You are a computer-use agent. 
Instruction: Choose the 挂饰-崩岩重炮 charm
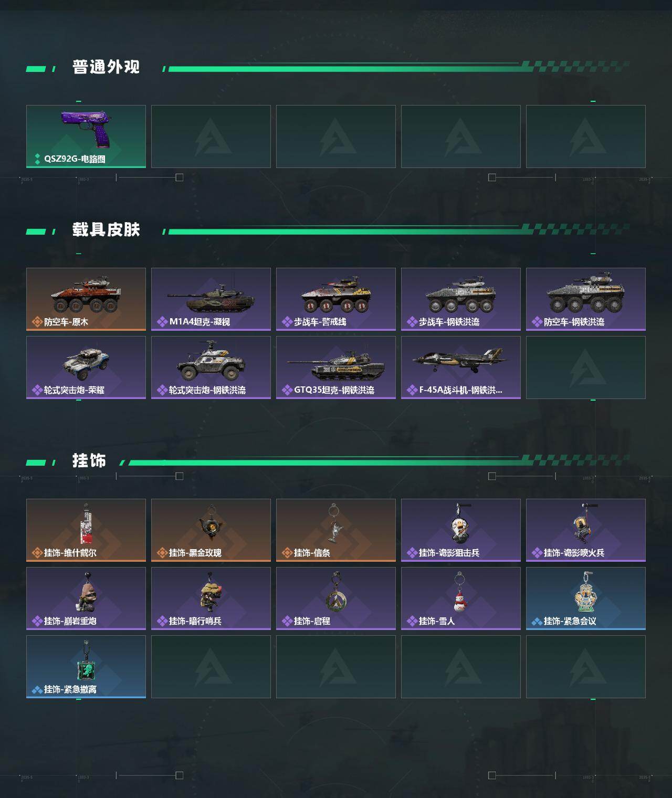86,598
